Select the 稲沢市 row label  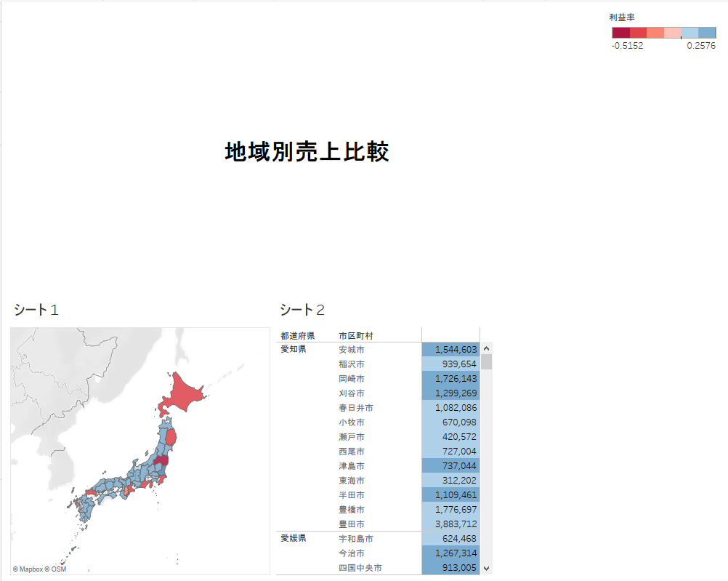(352, 364)
